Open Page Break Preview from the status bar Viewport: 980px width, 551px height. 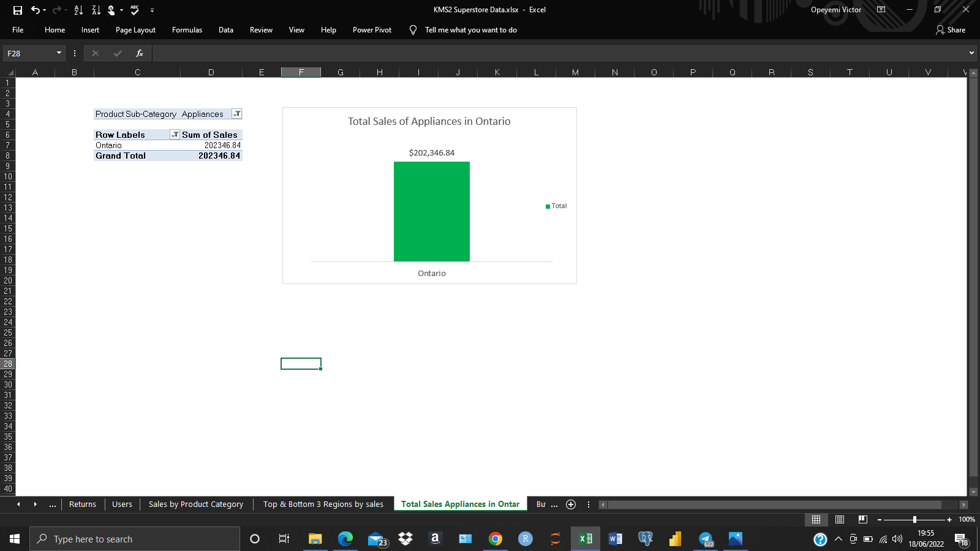tap(862, 520)
